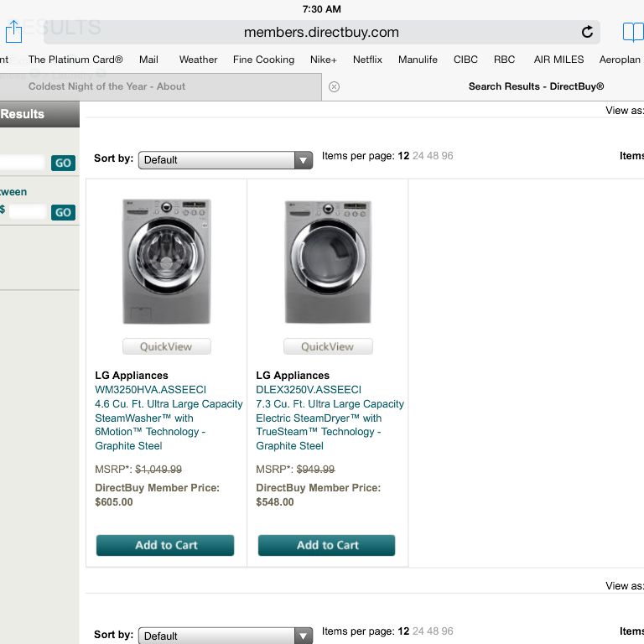The image size is (644, 644).
Task: Add WM3250HVA washer to cart
Action: click(165, 545)
